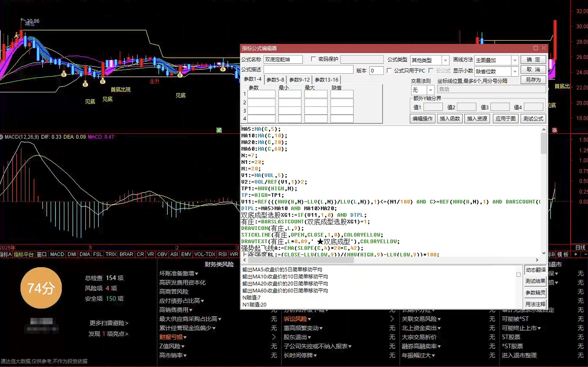Click the code editor scroll-down arrow
The image size is (588, 367).
pyautogui.click(x=544, y=253)
